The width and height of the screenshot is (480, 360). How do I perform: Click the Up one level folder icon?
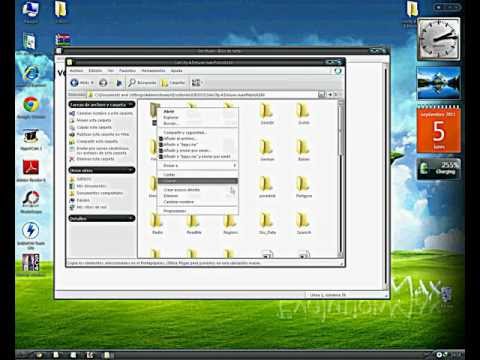click(x=119, y=83)
